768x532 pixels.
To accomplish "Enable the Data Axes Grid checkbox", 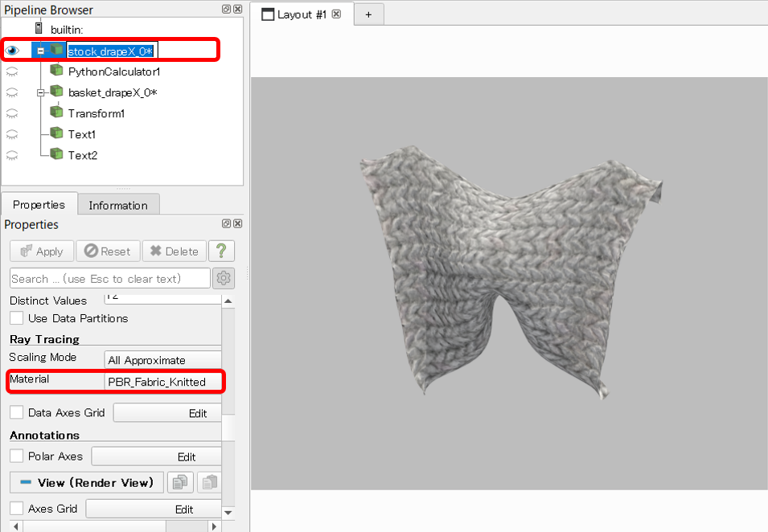I will pos(16,412).
